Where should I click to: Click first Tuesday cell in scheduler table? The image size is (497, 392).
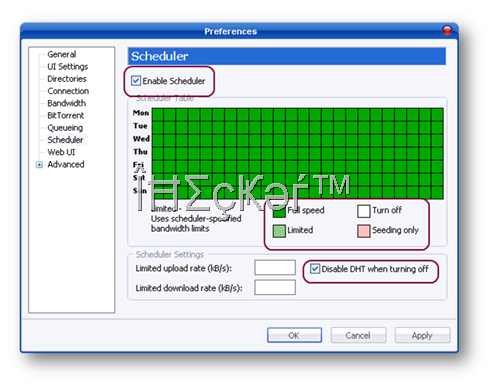coord(158,128)
